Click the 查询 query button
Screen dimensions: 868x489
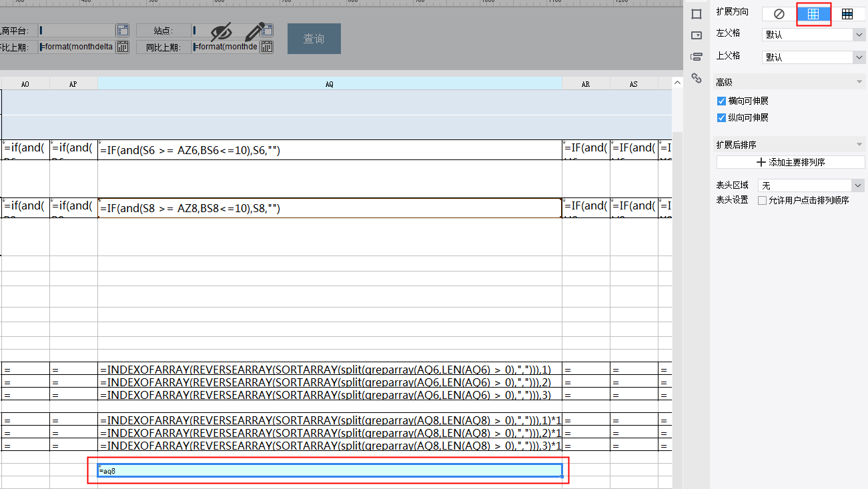314,39
